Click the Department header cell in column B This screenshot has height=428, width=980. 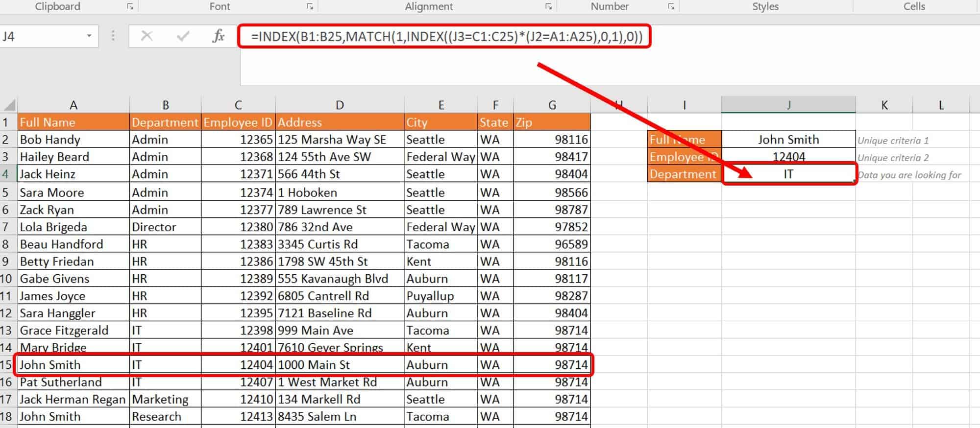pyautogui.click(x=165, y=122)
